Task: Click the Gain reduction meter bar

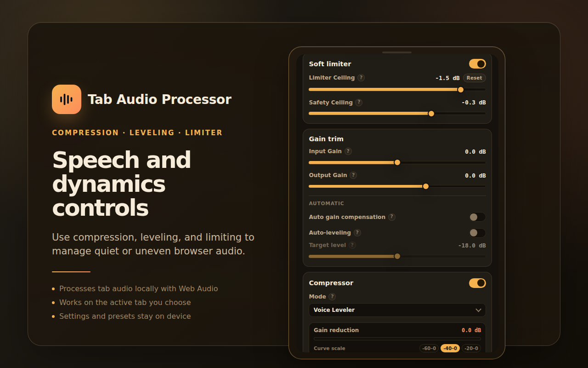Action: click(x=397, y=339)
